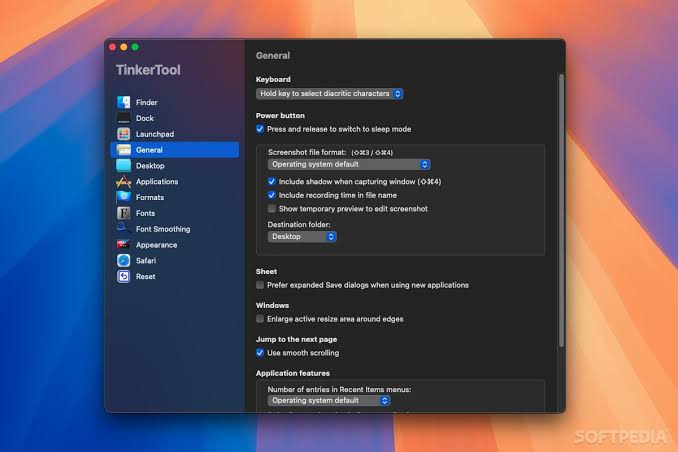
Task: Click the green zoom window button
Action: point(135,47)
